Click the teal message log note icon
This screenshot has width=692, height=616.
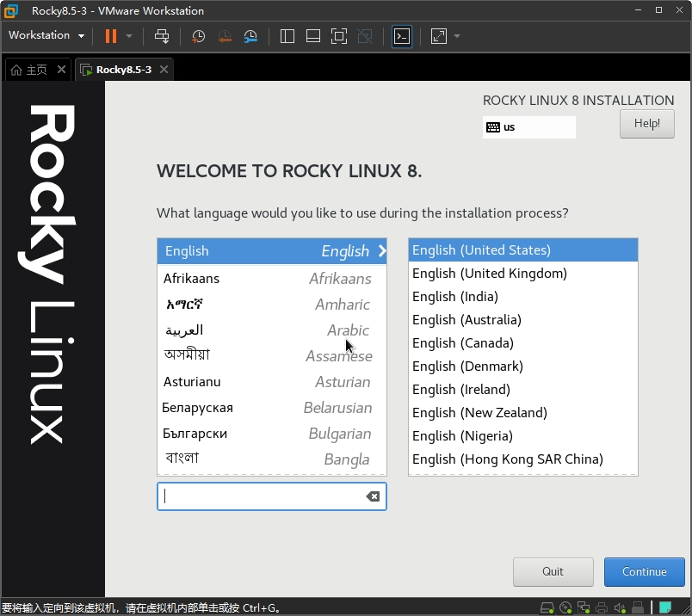tap(665, 608)
